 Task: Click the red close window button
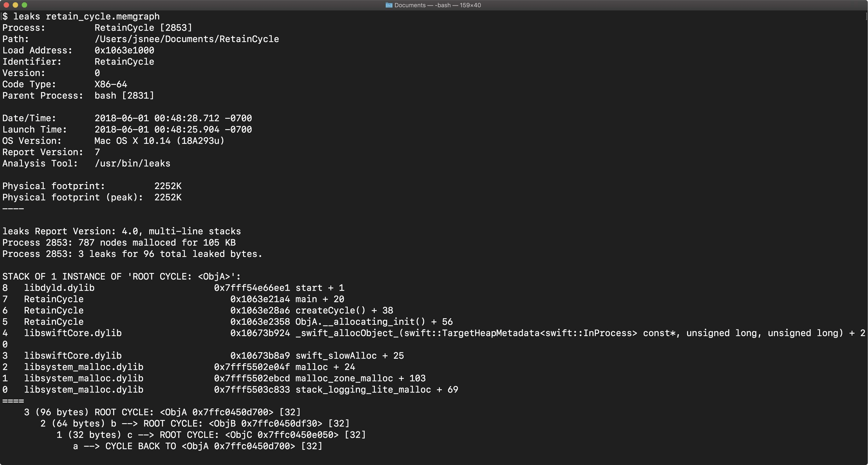tap(6, 5)
